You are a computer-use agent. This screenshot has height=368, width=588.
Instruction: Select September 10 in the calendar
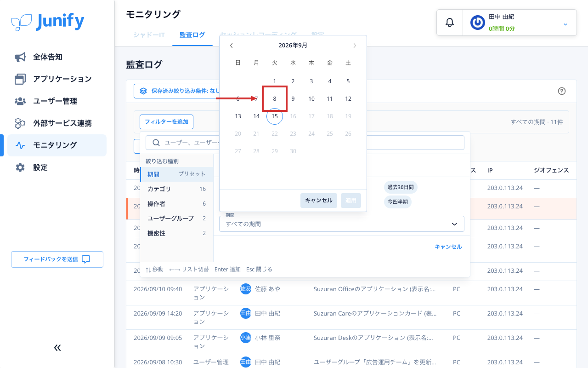coord(311,99)
